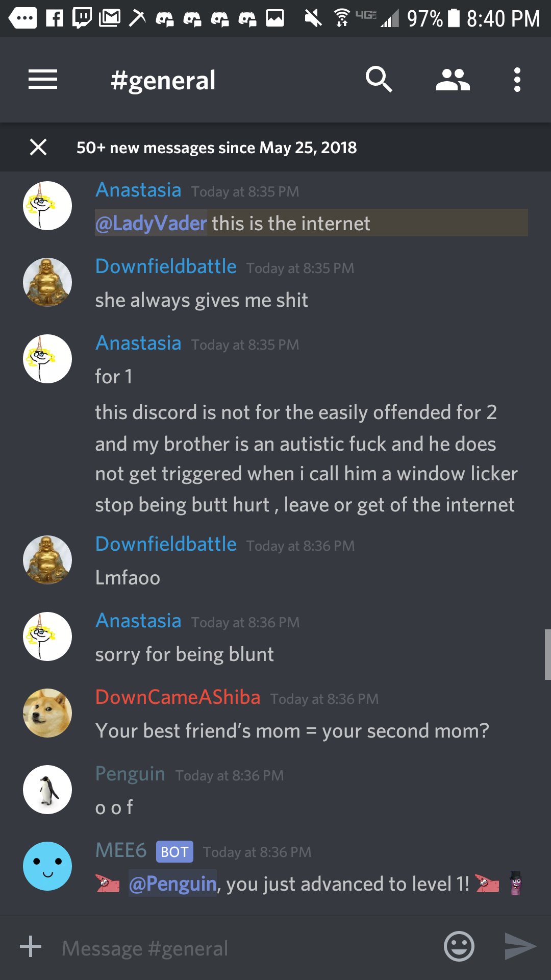
Task: Click the chat scrollbar handle
Action: tap(548, 654)
